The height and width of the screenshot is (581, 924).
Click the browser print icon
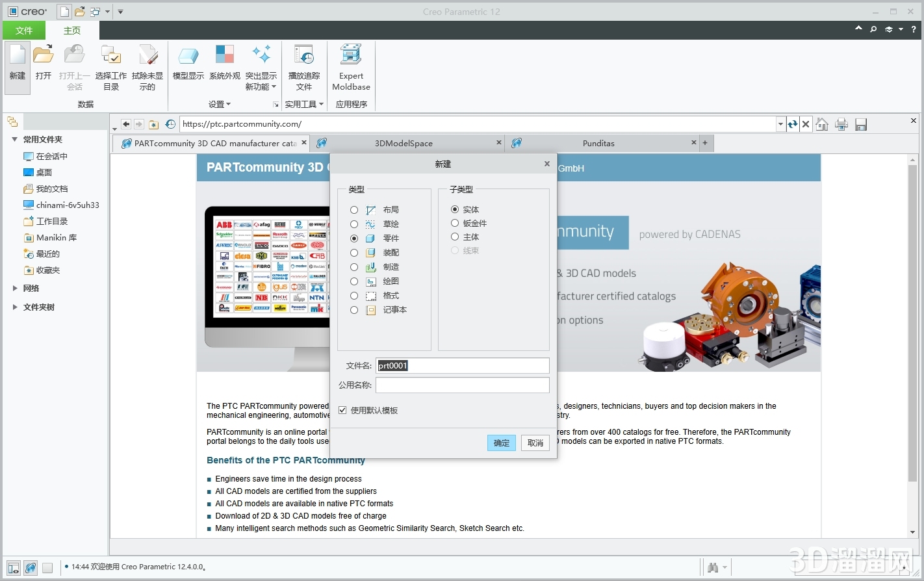[x=841, y=124]
